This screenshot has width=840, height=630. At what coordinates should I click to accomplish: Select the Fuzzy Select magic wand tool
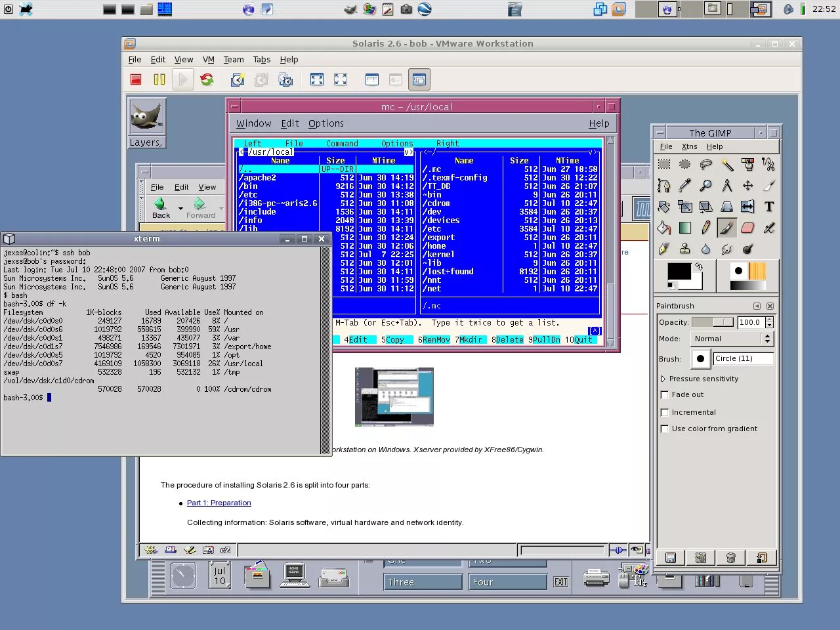(x=726, y=164)
